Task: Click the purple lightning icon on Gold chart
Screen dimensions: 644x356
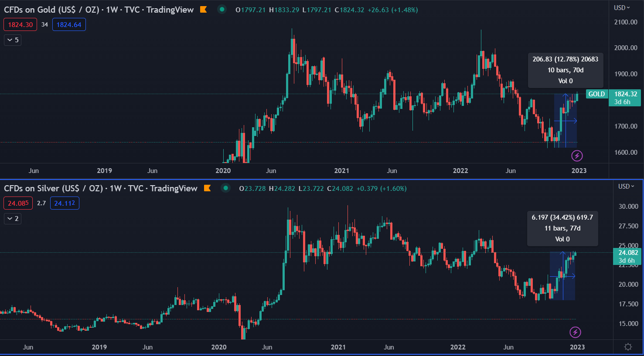Action: coord(577,156)
